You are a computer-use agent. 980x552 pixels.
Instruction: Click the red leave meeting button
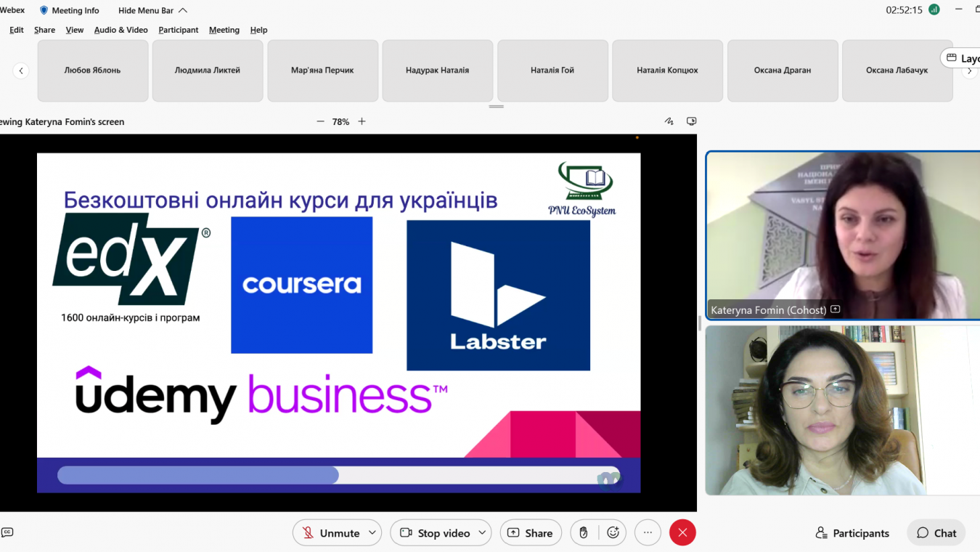tap(682, 532)
